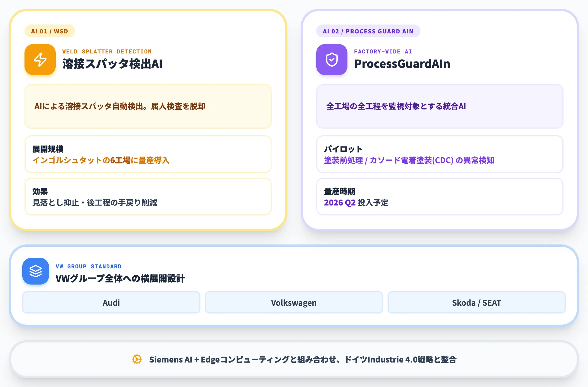Click the 見落とし抑止・後工程の手戻り削減 text
Screen dimensions: 588x387
[x=95, y=203]
